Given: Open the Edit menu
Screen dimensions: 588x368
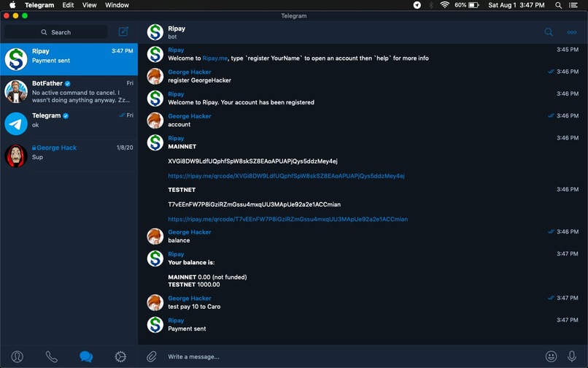Looking at the screenshot, I should (x=68, y=5).
